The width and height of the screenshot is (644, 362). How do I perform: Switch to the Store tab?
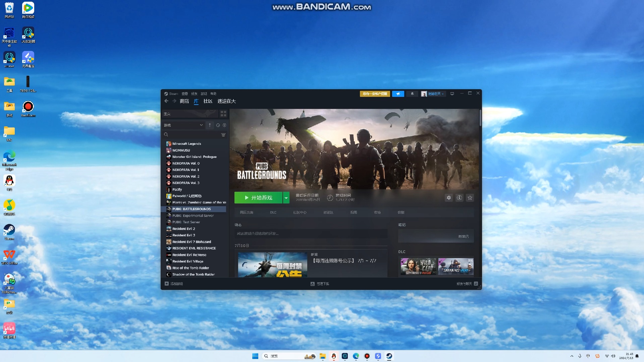coord(184,101)
